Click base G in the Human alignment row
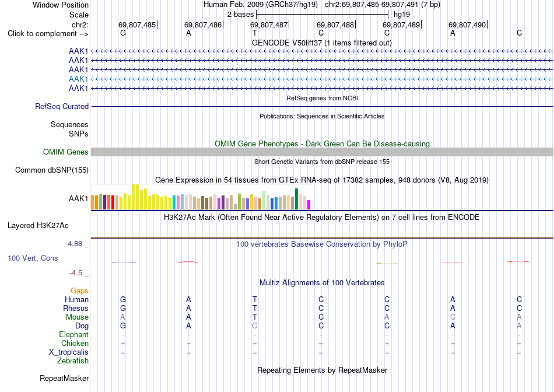554x392 pixels. click(x=123, y=299)
